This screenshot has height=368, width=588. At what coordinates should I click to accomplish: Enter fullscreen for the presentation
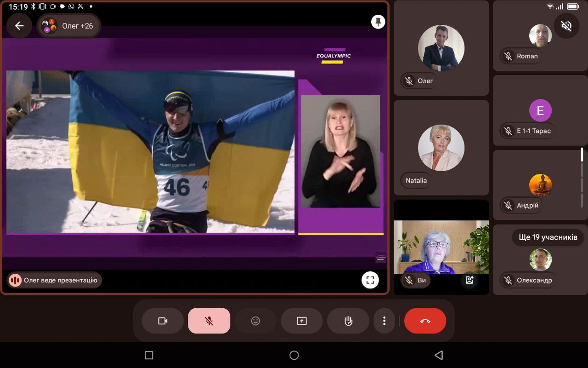click(x=370, y=280)
